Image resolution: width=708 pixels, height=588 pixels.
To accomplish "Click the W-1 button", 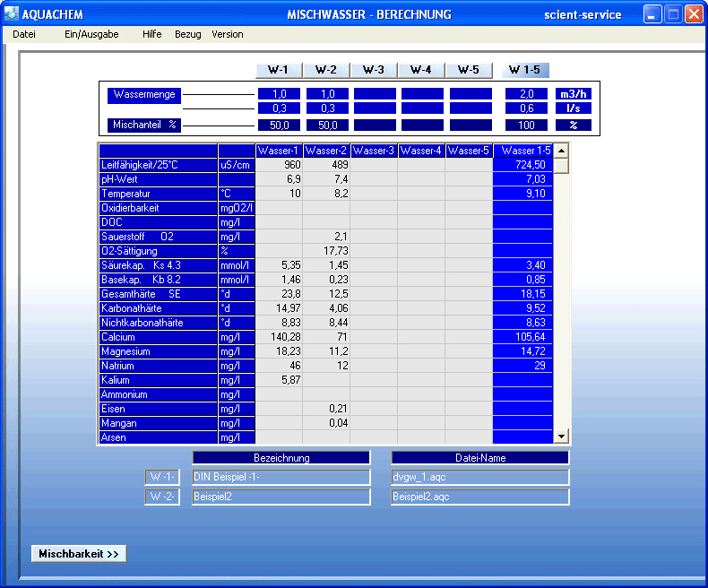I will pyautogui.click(x=279, y=70).
